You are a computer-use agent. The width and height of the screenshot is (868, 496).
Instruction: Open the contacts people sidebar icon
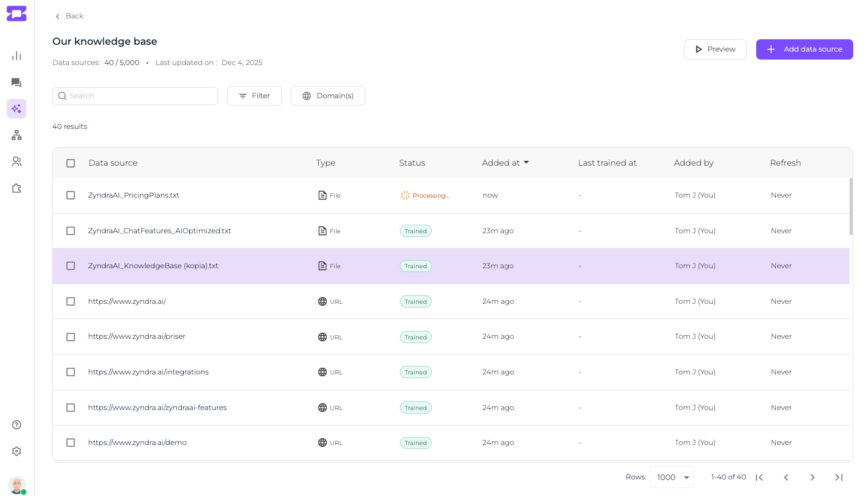tap(17, 161)
